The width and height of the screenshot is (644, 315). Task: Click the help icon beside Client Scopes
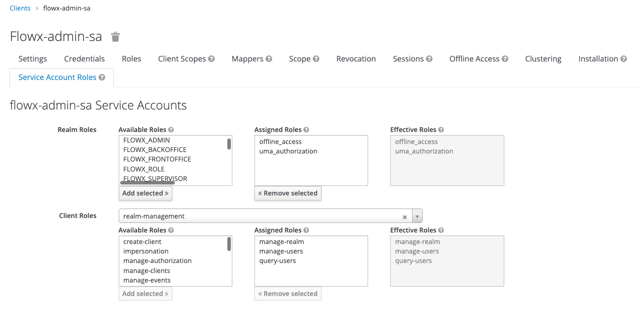(x=211, y=58)
